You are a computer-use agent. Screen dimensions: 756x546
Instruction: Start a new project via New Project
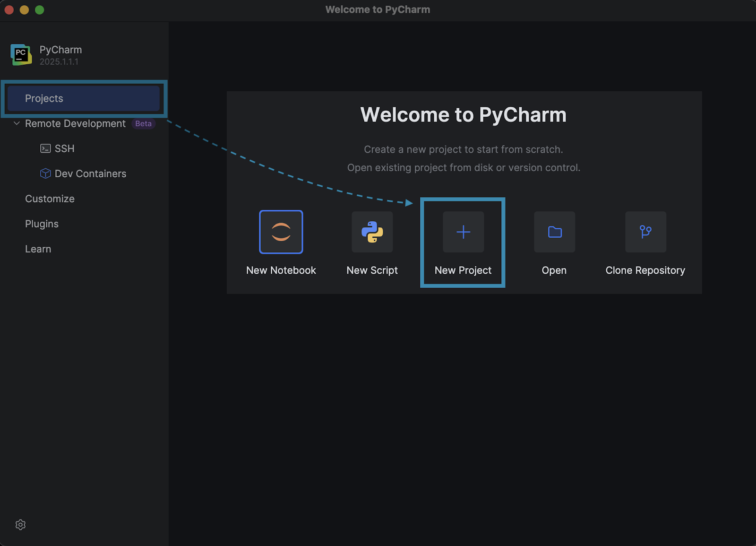[x=463, y=243]
